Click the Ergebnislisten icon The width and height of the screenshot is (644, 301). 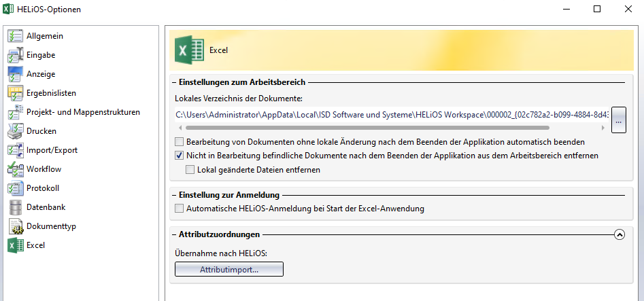(15, 93)
